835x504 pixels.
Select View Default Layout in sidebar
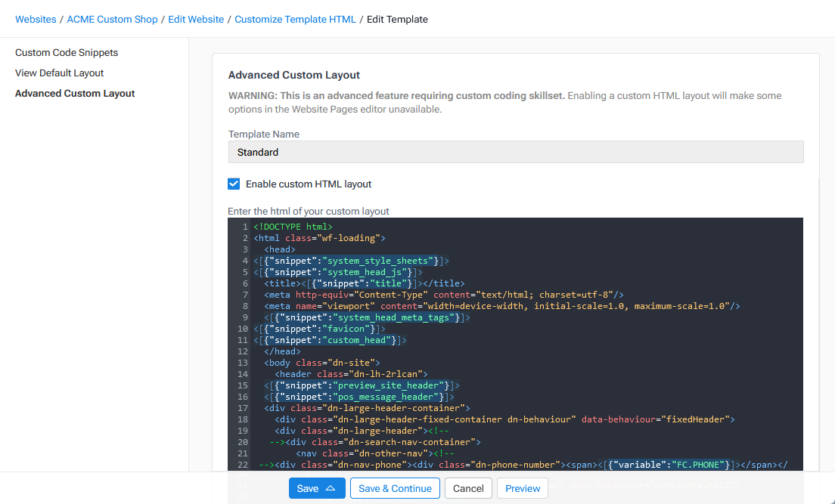(x=59, y=73)
